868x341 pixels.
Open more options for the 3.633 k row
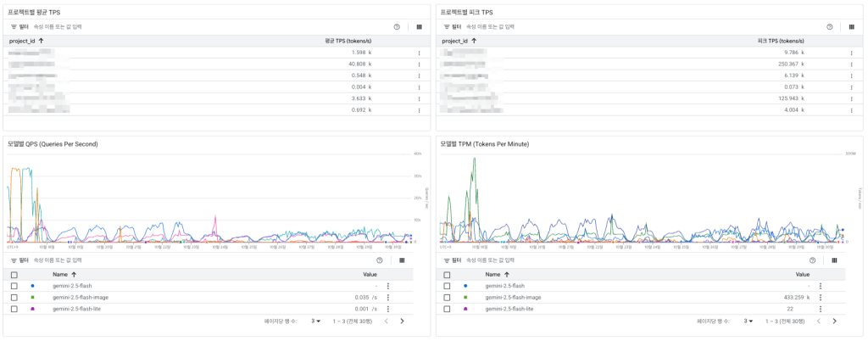(419, 98)
